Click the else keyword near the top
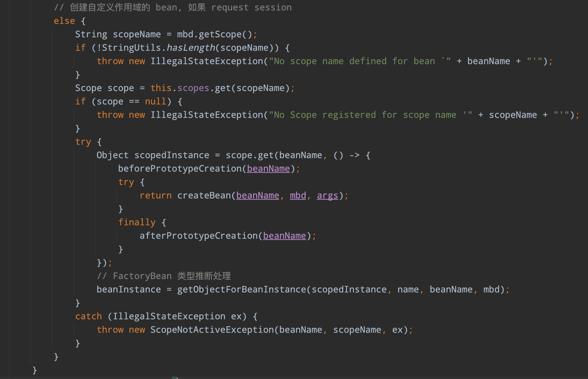588x379 pixels. [x=64, y=21]
